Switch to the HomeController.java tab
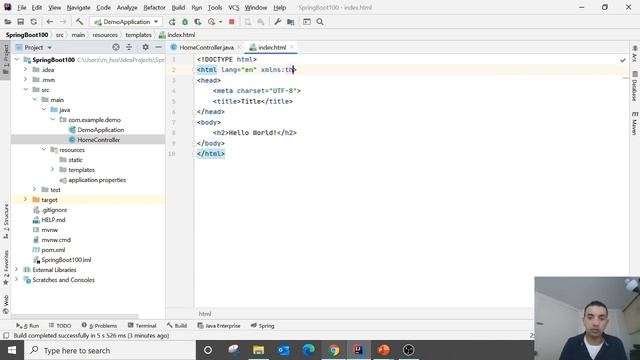640x360 pixels. [x=206, y=47]
